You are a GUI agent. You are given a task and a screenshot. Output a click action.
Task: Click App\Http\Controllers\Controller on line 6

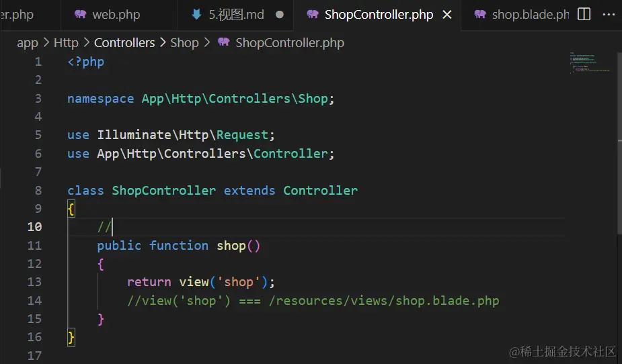pos(212,154)
